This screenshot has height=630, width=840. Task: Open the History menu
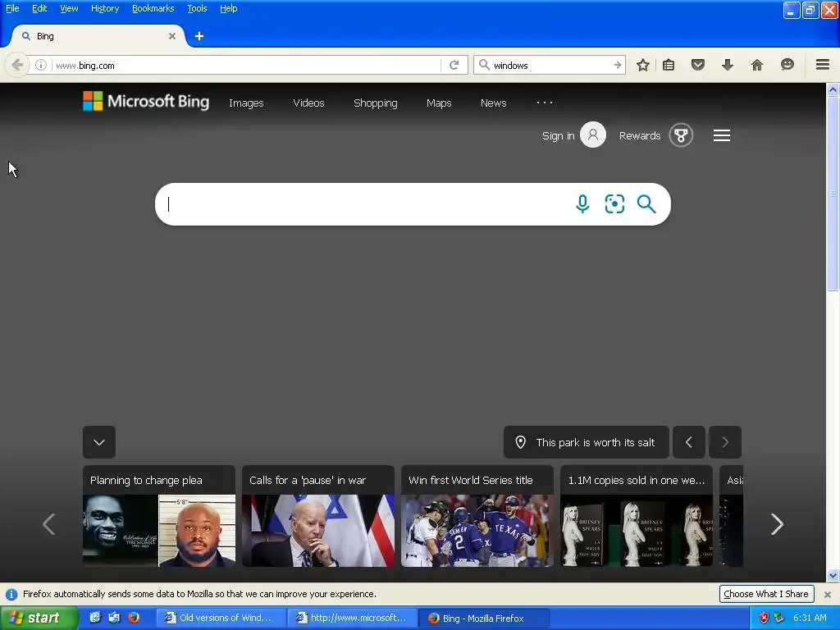(105, 8)
